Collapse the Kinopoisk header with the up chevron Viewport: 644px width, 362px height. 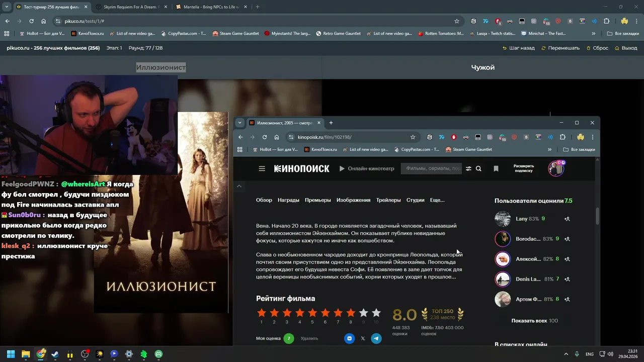point(239,186)
